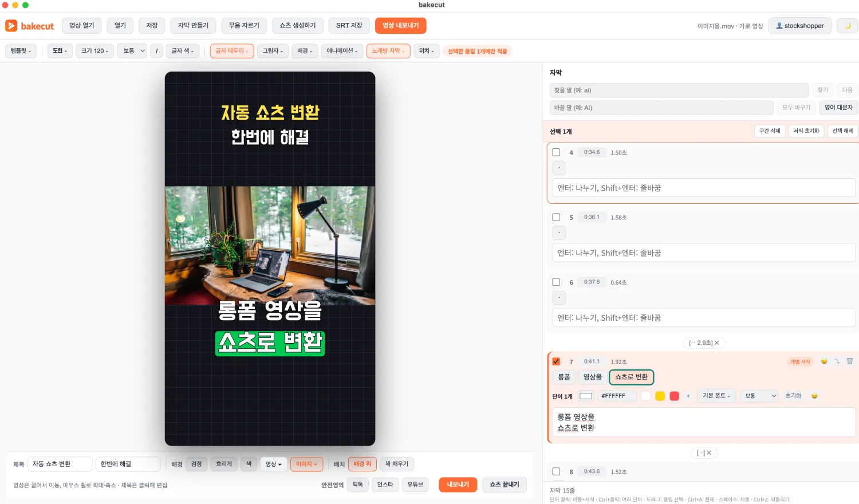Open the 보통 weight dropdown in top toolbar
The height and width of the screenshot is (504, 859).
coord(132,51)
